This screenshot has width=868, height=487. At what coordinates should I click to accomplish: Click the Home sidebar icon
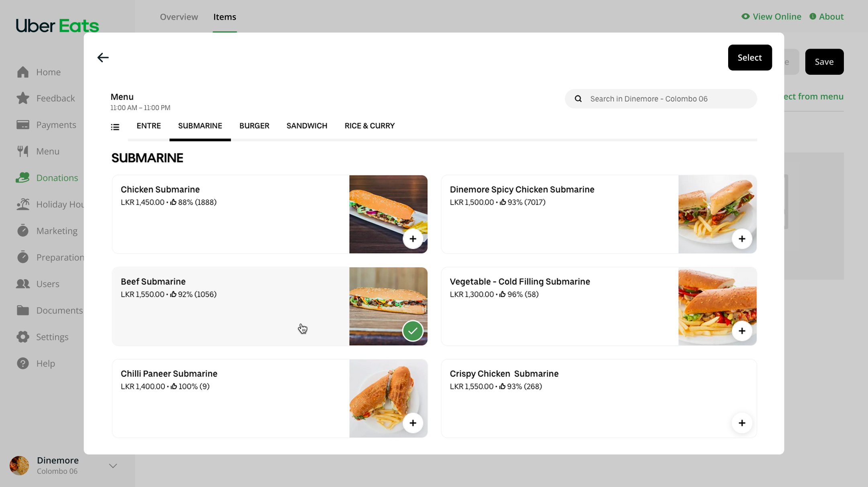click(x=23, y=72)
